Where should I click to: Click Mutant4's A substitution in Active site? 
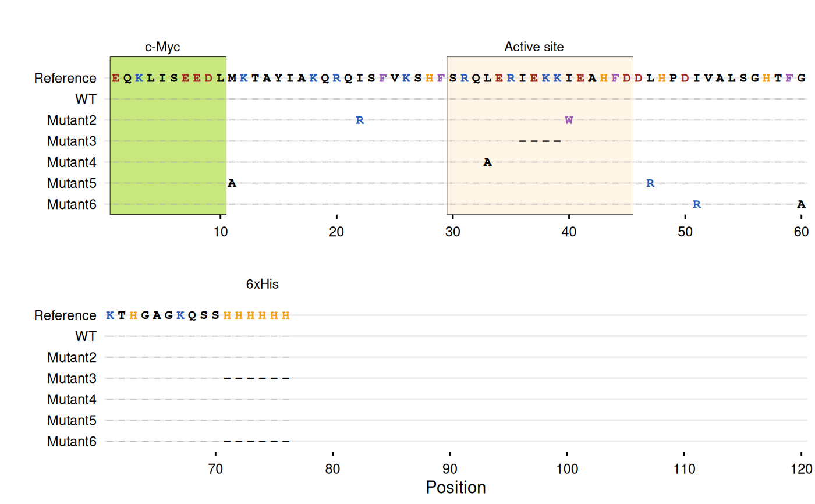[488, 162]
